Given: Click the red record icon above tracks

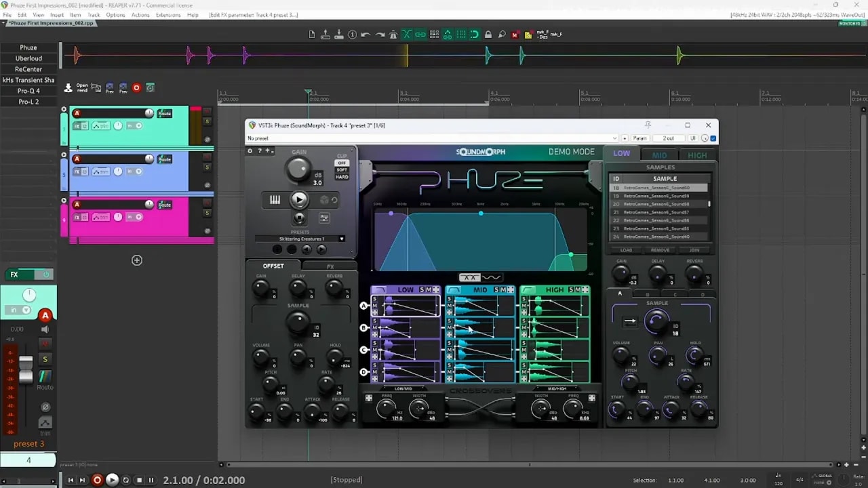Looking at the screenshot, I should (136, 88).
